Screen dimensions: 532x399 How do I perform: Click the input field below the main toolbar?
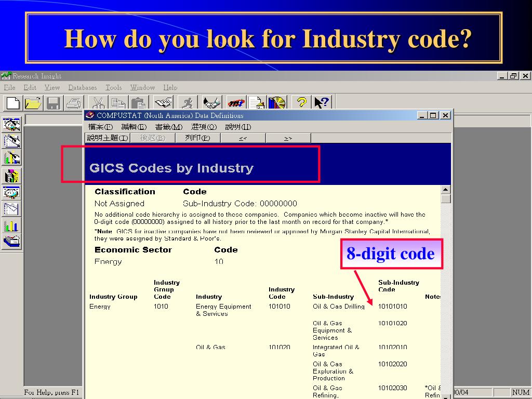tap(54, 120)
